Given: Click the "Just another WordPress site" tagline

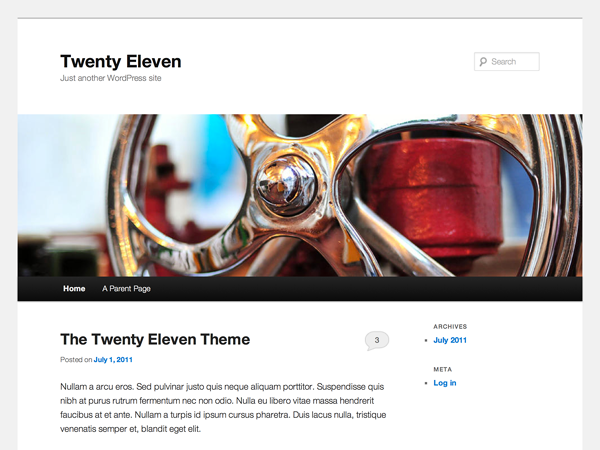Looking at the screenshot, I should point(110,78).
